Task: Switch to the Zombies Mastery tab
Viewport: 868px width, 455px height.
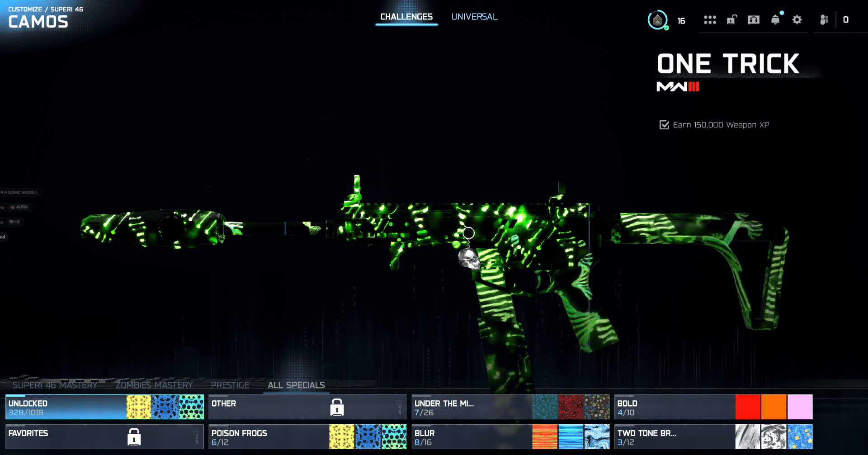Action: coord(154,385)
